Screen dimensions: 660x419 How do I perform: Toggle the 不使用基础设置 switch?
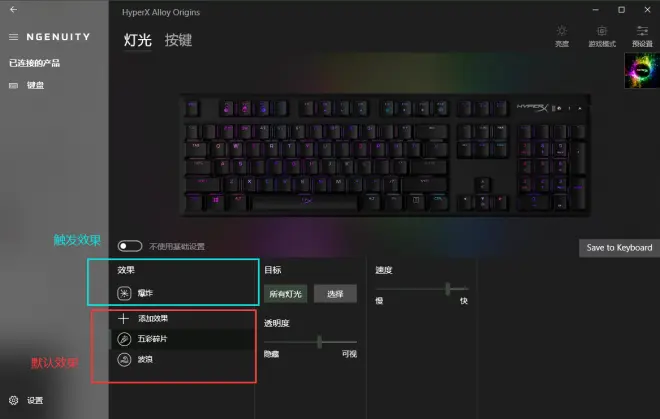130,246
